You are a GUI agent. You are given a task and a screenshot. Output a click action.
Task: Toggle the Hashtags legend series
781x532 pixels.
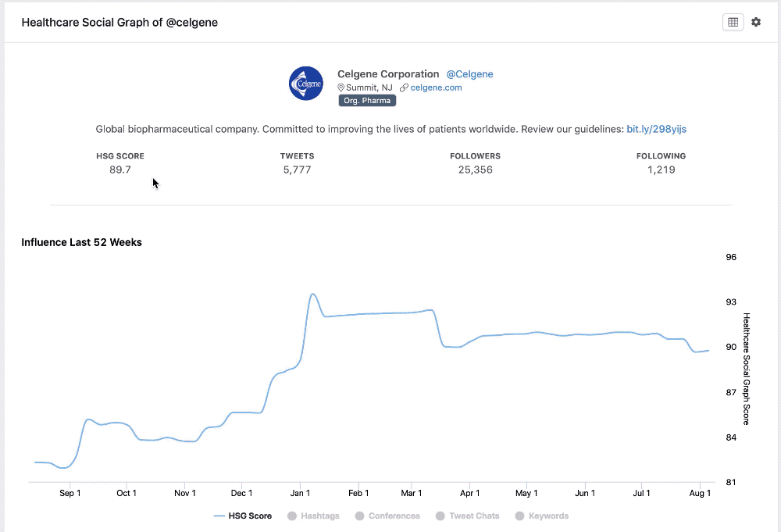pyautogui.click(x=313, y=516)
